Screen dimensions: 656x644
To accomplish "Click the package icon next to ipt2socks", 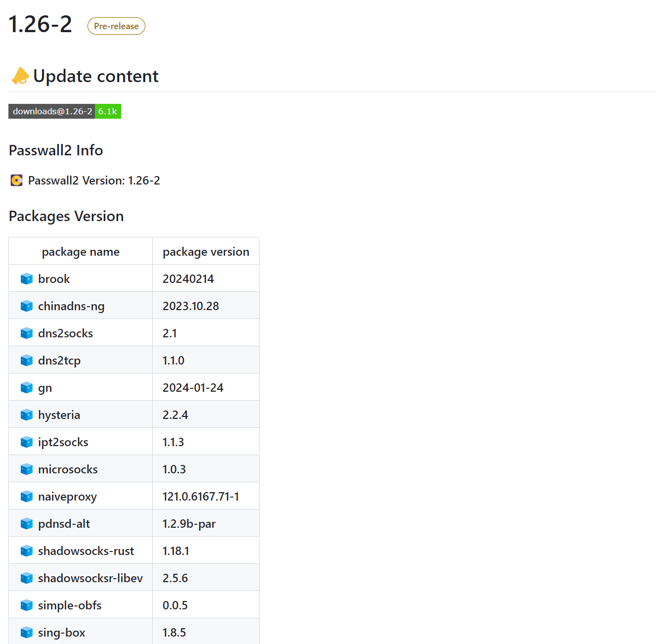I will pyautogui.click(x=27, y=442).
